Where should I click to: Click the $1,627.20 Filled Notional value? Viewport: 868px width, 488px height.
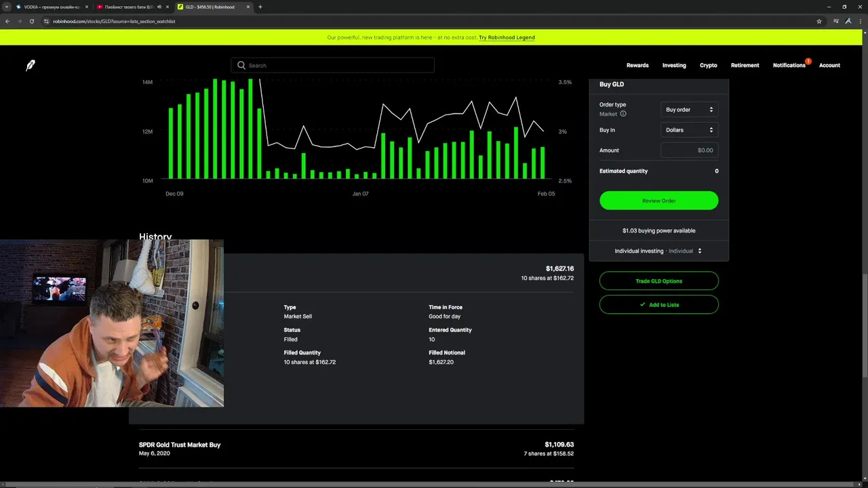pos(441,362)
